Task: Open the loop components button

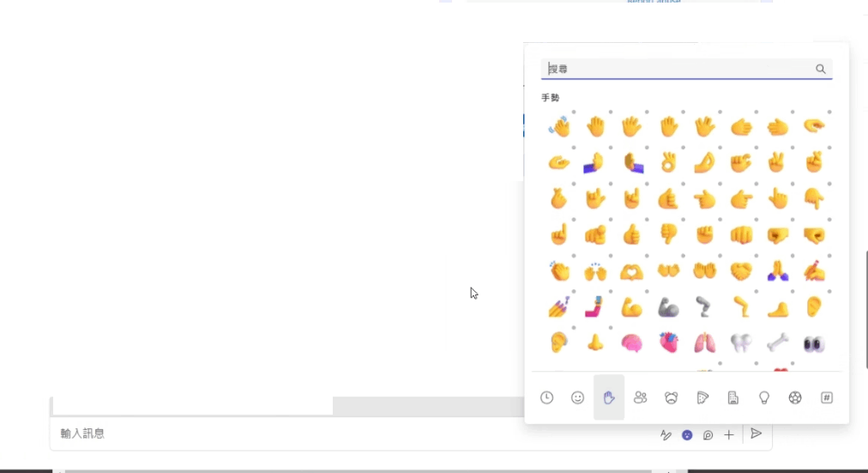Action: point(708,434)
